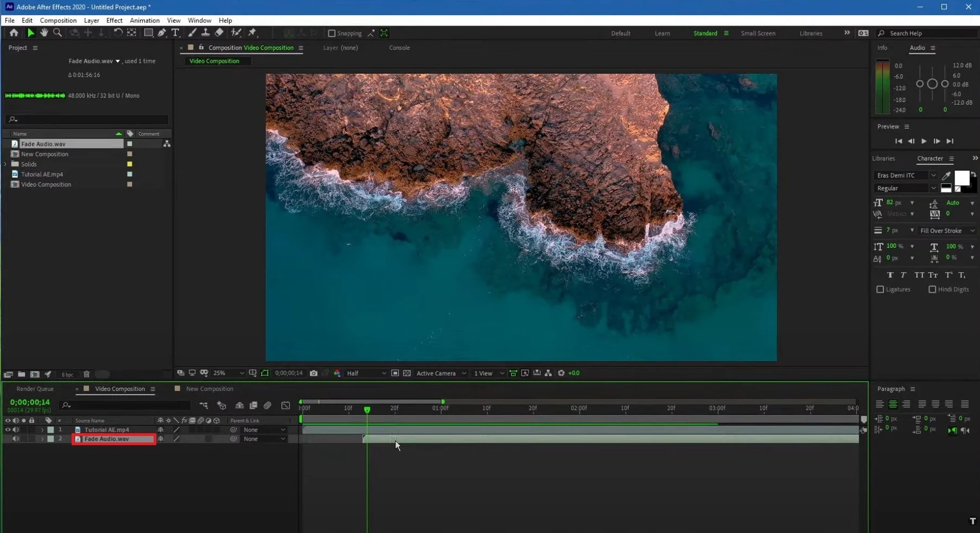
Task: Choose the Type tool
Action: click(175, 33)
